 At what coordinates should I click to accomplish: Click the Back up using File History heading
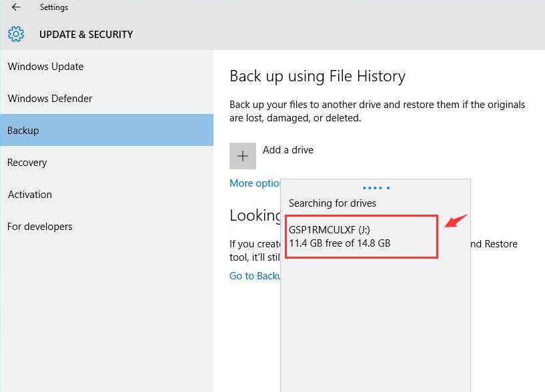318,77
